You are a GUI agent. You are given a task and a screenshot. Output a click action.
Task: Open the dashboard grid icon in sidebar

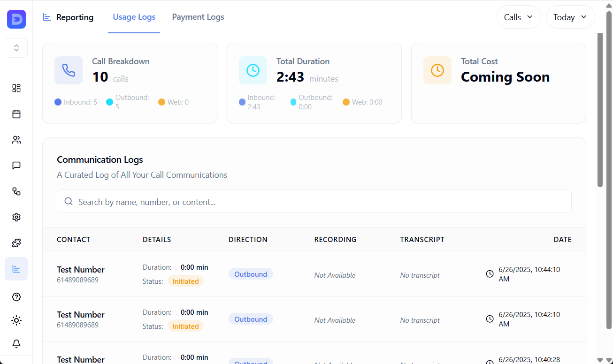16,88
